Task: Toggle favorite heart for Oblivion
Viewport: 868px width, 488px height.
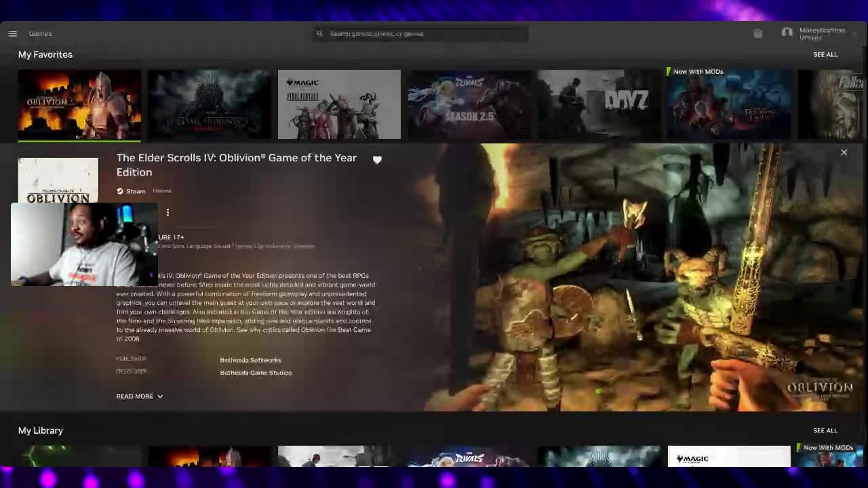Action: tap(377, 159)
